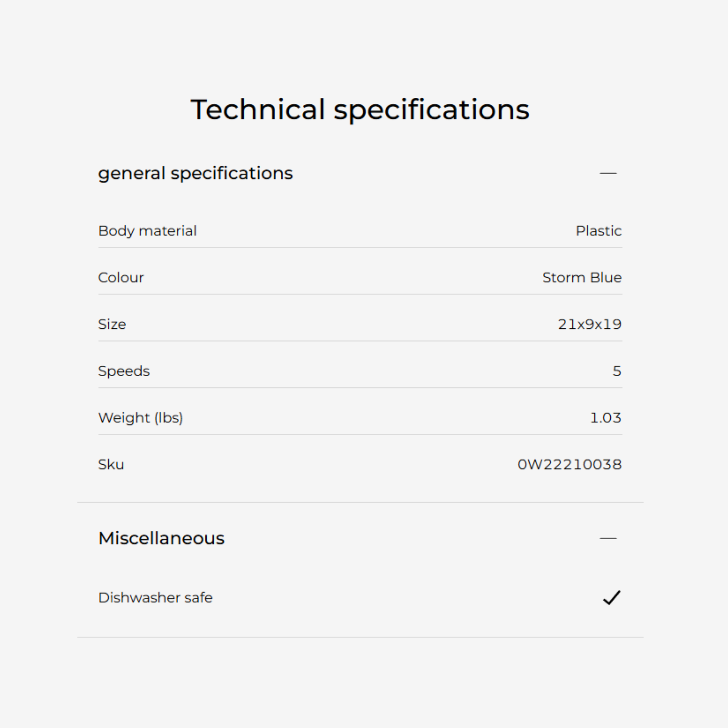The width and height of the screenshot is (728, 728).
Task: Collapse the Miscellaneous section minus icon
Action: [608, 539]
